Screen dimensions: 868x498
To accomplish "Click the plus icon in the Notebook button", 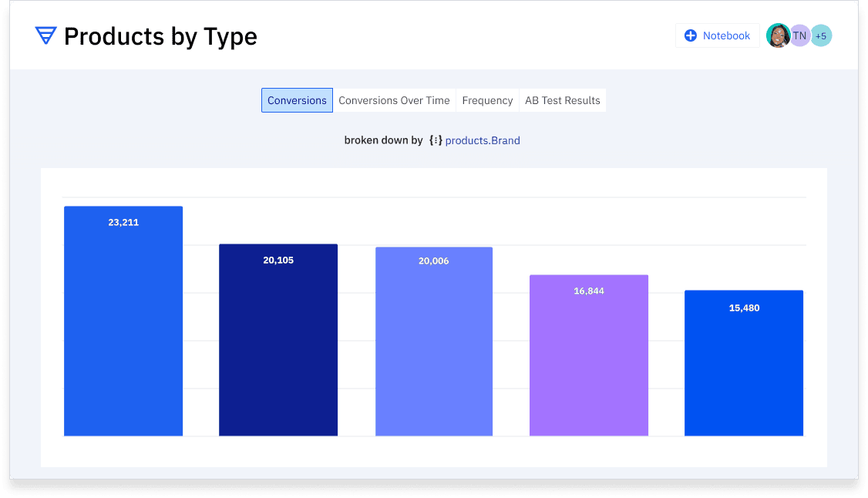I will 691,35.
